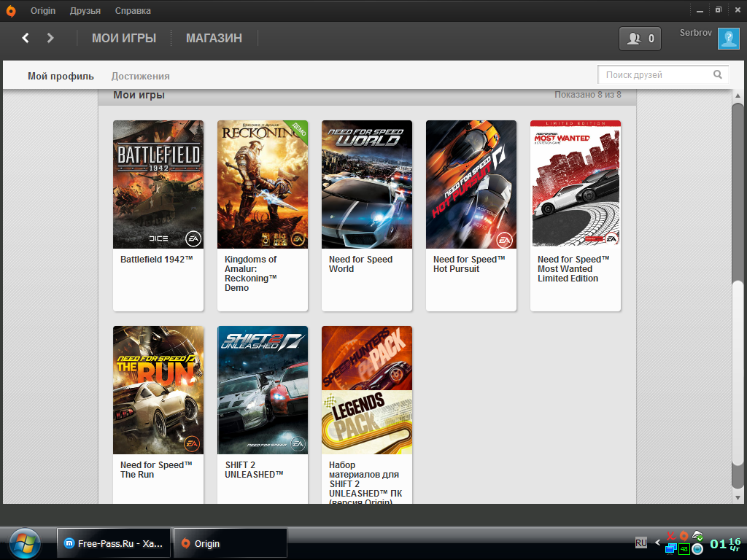Select the SHIFT 2 UNLEASHED cover
This screenshot has height=560, width=747.
pyautogui.click(x=263, y=390)
